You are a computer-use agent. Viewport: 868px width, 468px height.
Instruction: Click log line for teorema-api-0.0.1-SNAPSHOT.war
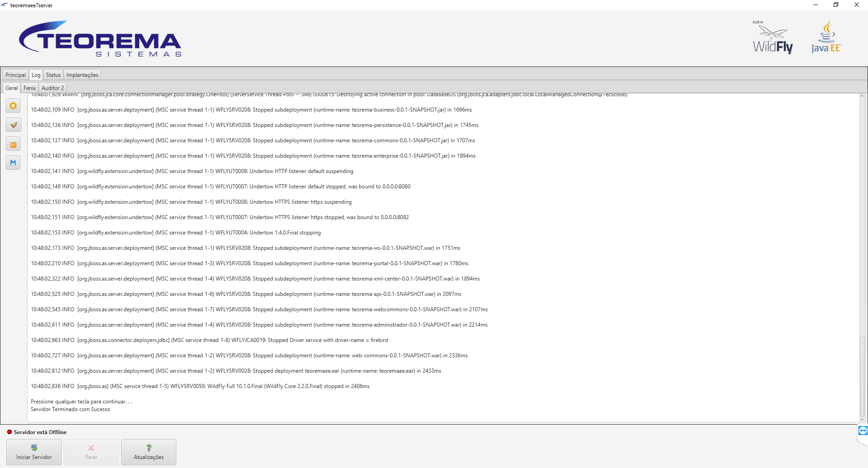click(246, 294)
